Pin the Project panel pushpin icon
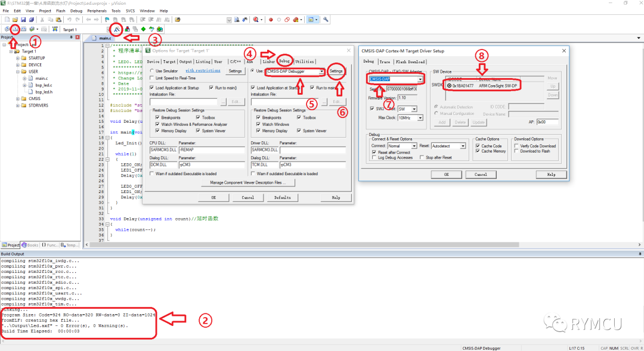644x351 pixels. pos(71,38)
